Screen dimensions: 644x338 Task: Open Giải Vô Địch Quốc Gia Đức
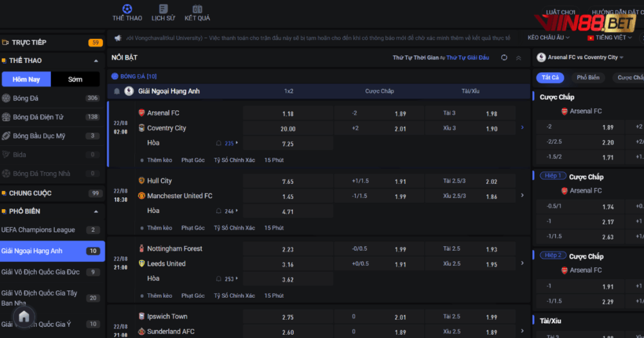pos(53,272)
